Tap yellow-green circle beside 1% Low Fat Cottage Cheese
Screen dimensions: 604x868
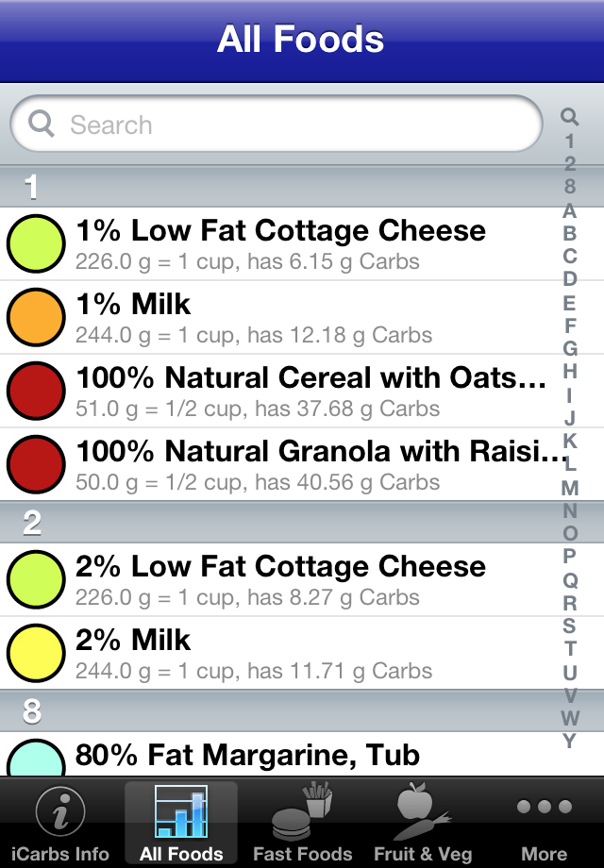[x=36, y=243]
